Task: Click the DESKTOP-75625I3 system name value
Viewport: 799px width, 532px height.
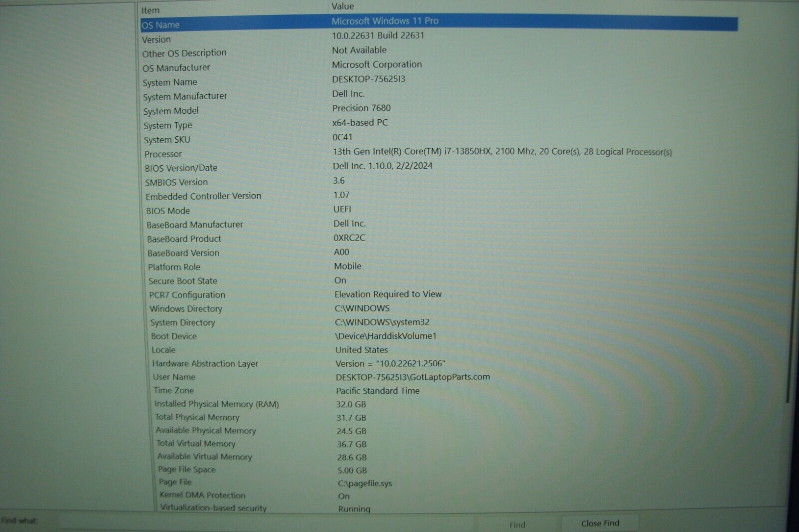Action: (x=369, y=79)
